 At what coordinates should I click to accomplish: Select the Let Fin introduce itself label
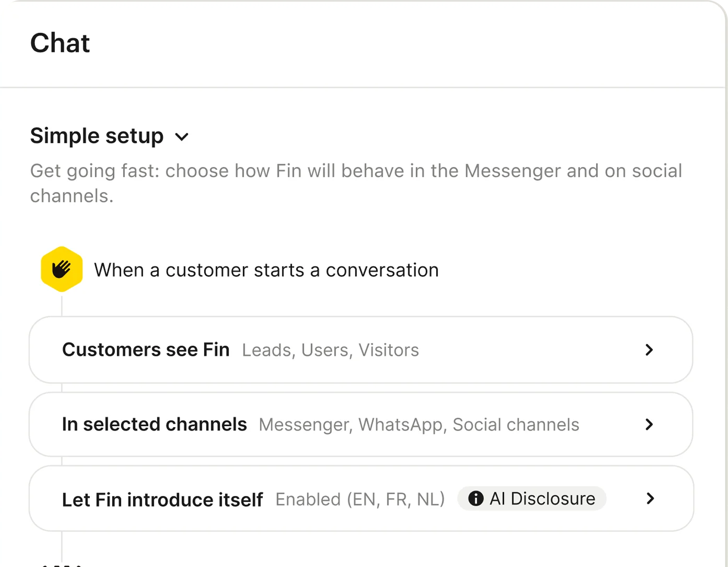pyautogui.click(x=162, y=499)
